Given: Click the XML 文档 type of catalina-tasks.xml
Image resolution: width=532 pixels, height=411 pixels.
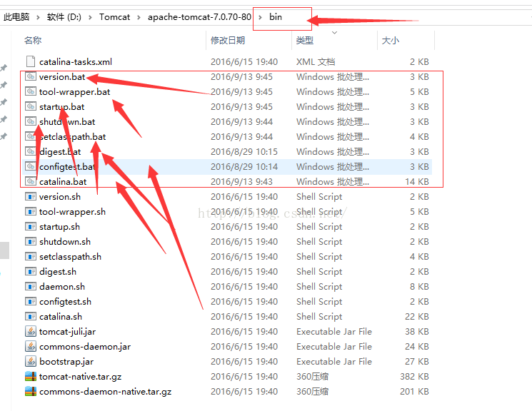Looking at the screenshot, I should point(316,61).
